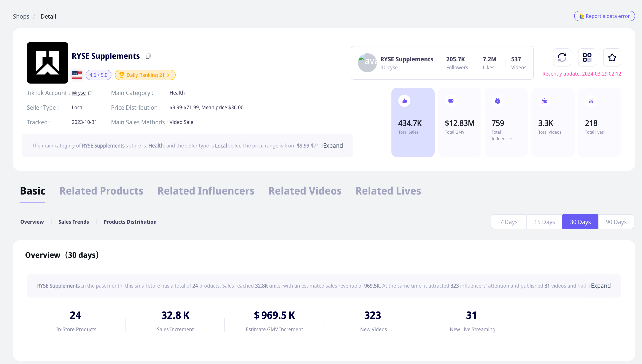Expand the 30 days overview summary

pyautogui.click(x=601, y=286)
